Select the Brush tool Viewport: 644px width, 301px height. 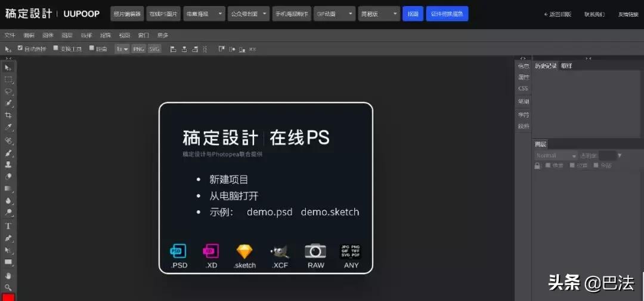tap(8, 153)
